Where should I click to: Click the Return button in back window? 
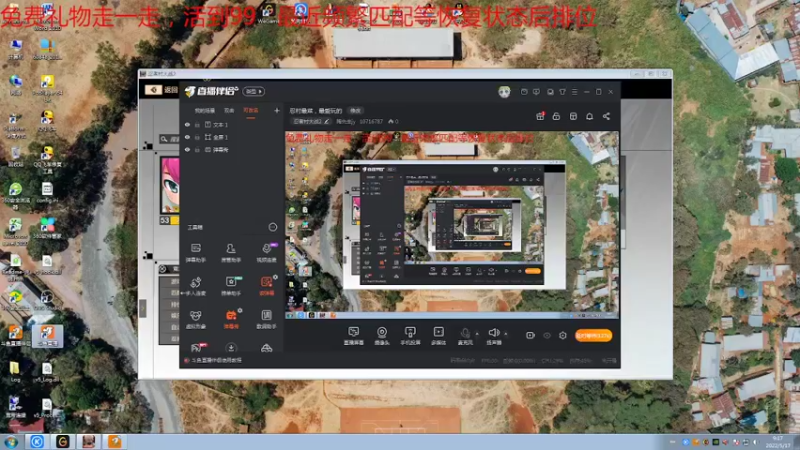click(x=162, y=90)
